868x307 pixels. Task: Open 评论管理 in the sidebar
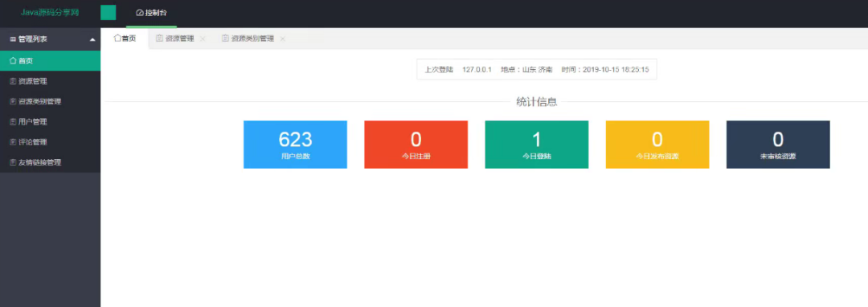pos(51,142)
